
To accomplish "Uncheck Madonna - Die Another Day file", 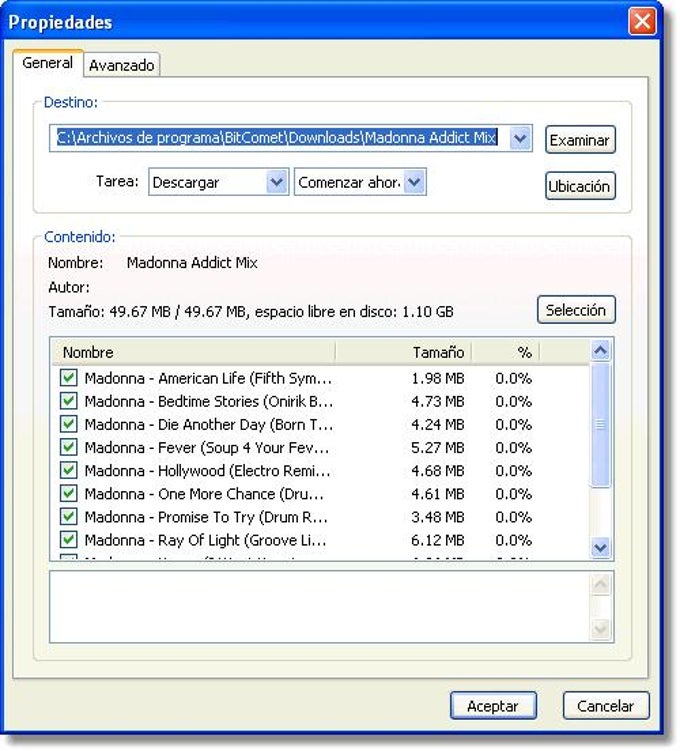I will [x=68, y=423].
